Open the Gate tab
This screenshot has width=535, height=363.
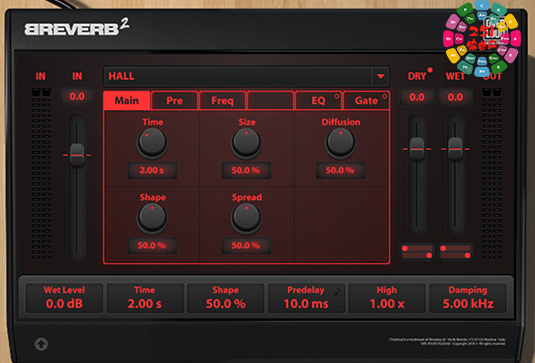[366, 101]
